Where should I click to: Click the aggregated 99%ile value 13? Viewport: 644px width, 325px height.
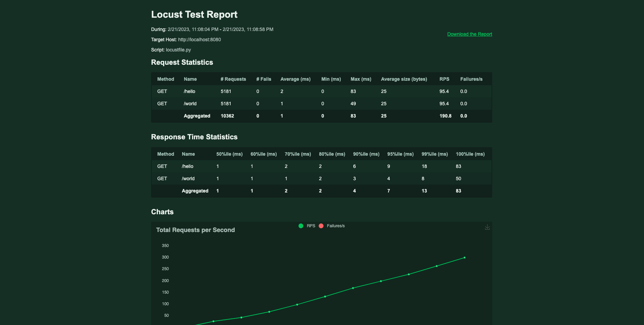coord(424,191)
